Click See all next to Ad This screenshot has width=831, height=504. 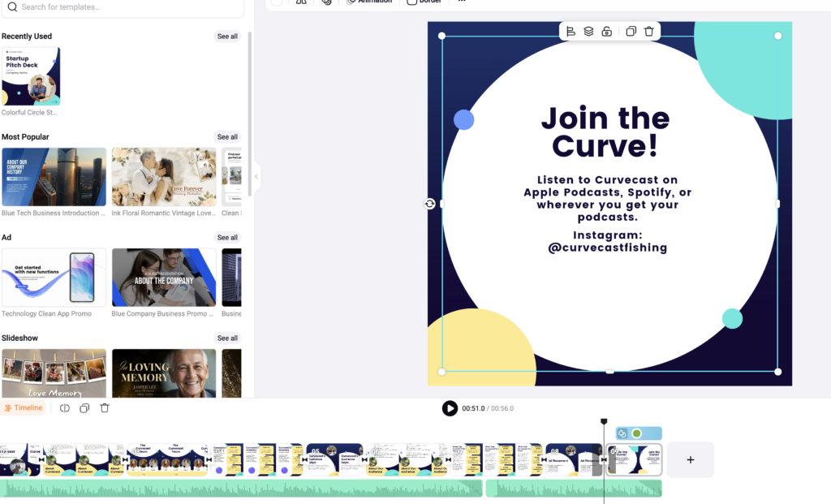tap(227, 238)
